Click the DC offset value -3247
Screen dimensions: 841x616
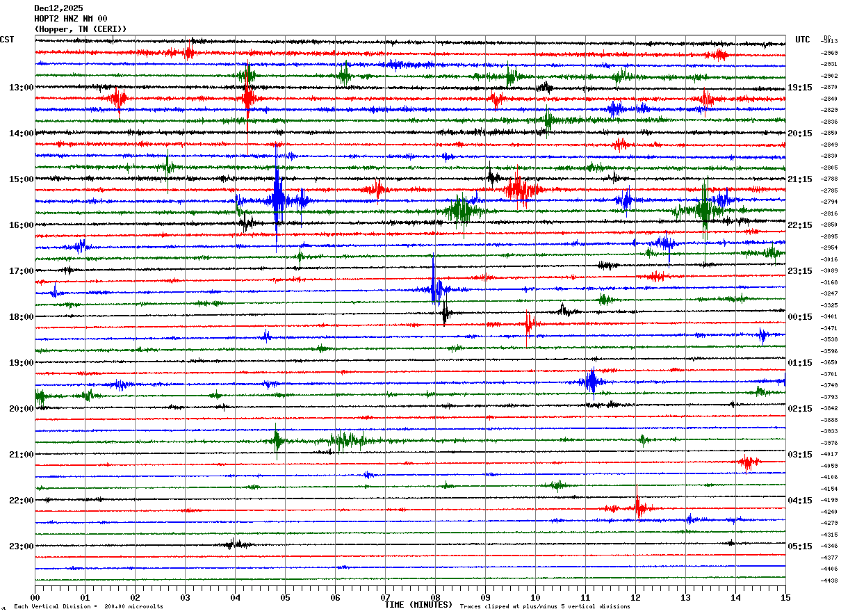pyautogui.click(x=830, y=294)
